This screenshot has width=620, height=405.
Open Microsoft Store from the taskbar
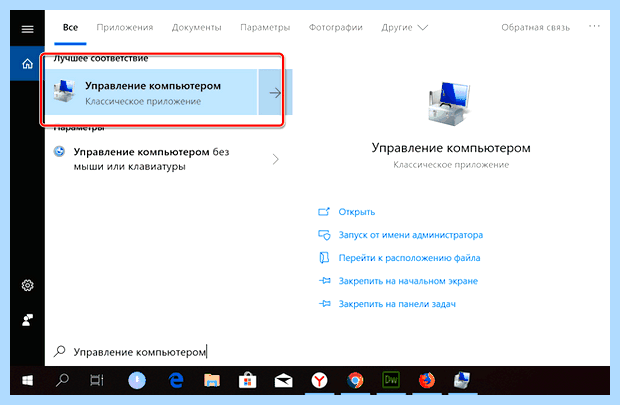pyautogui.click(x=248, y=380)
